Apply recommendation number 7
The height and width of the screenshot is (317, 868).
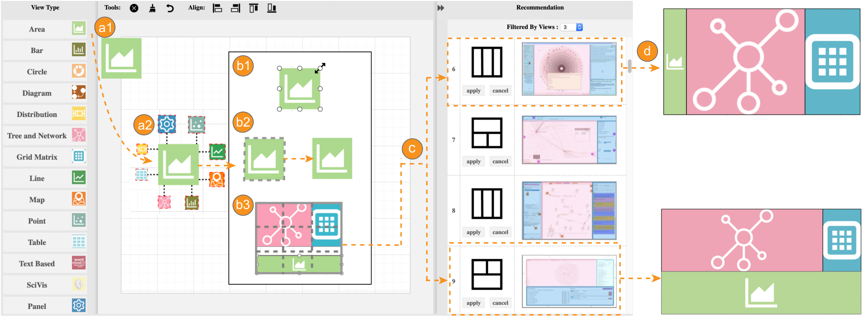[x=473, y=162]
